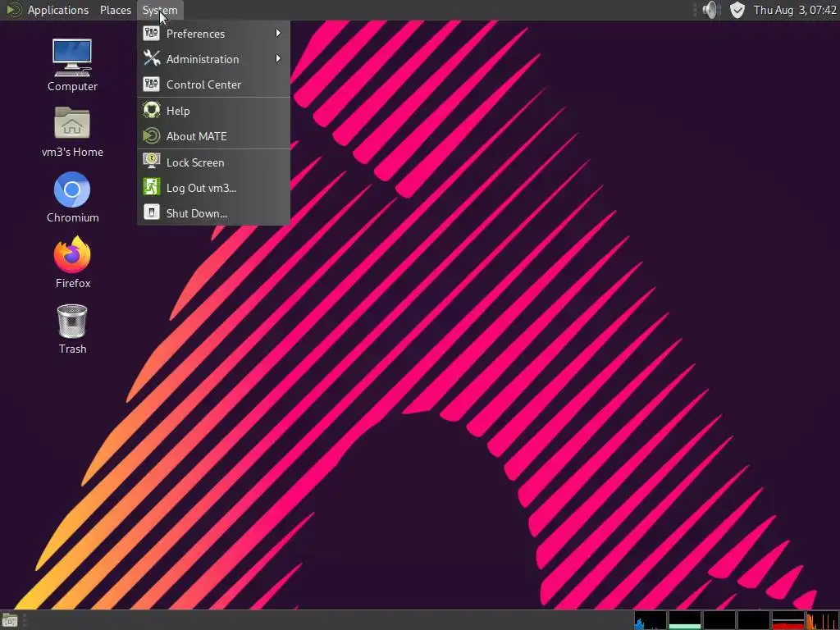The image size is (840, 630).
Task: Click the About MATE logo icon
Action: (x=152, y=136)
